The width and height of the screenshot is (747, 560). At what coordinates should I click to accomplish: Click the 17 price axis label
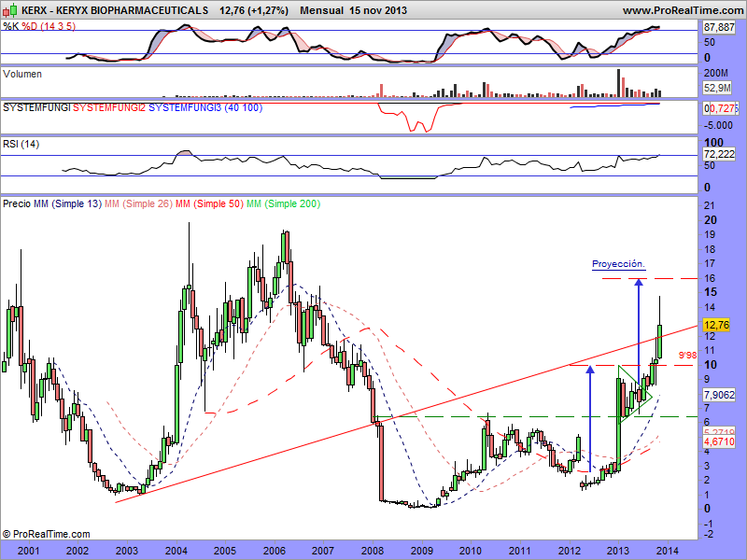(x=710, y=263)
